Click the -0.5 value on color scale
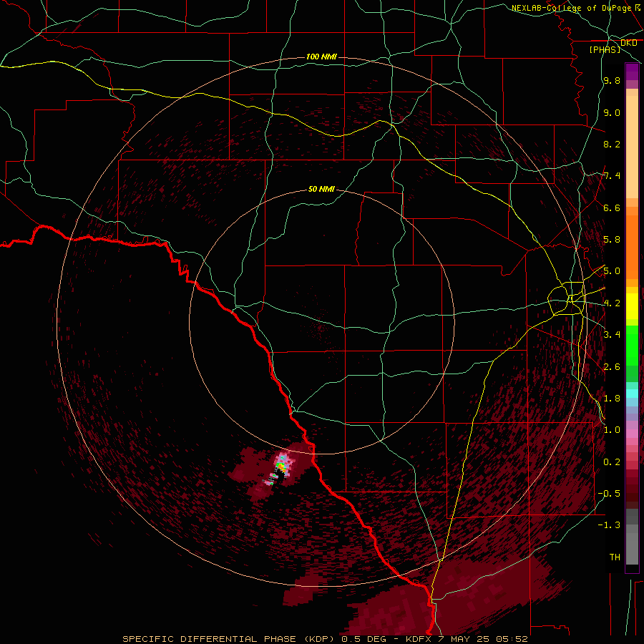Screen dimensions: 644x644 point(609,494)
